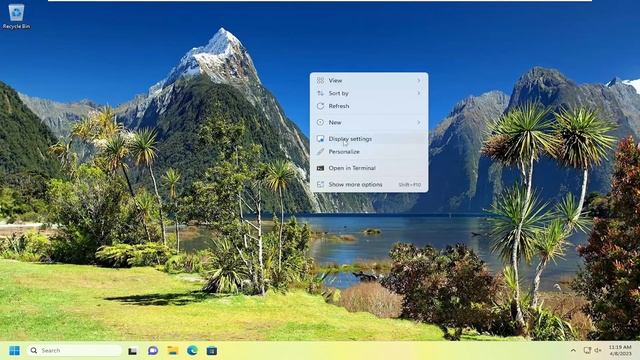The width and height of the screenshot is (640, 360).
Task: Click the Sort by arrows icon
Action: coord(320,93)
